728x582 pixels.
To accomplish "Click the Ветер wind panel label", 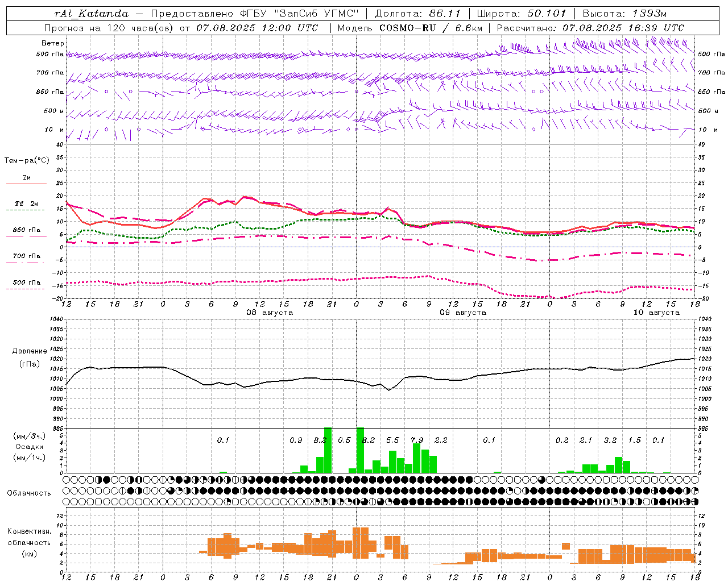I will (53, 43).
